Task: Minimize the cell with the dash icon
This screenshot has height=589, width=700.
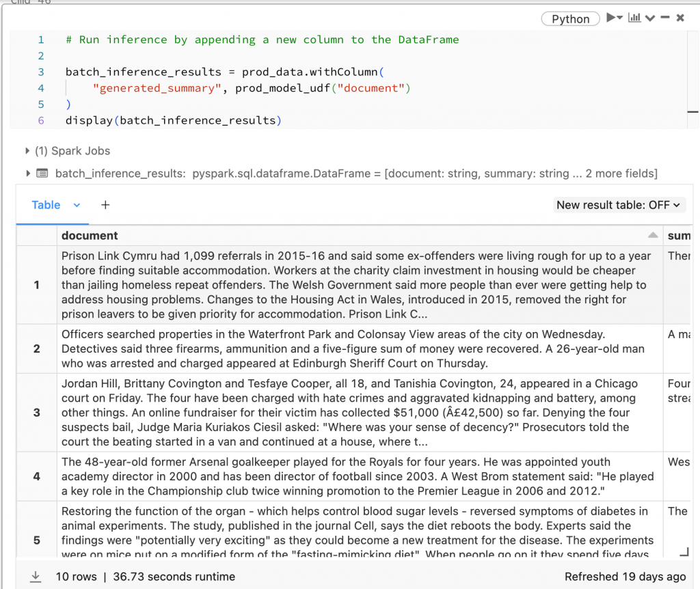Action: tap(665, 17)
